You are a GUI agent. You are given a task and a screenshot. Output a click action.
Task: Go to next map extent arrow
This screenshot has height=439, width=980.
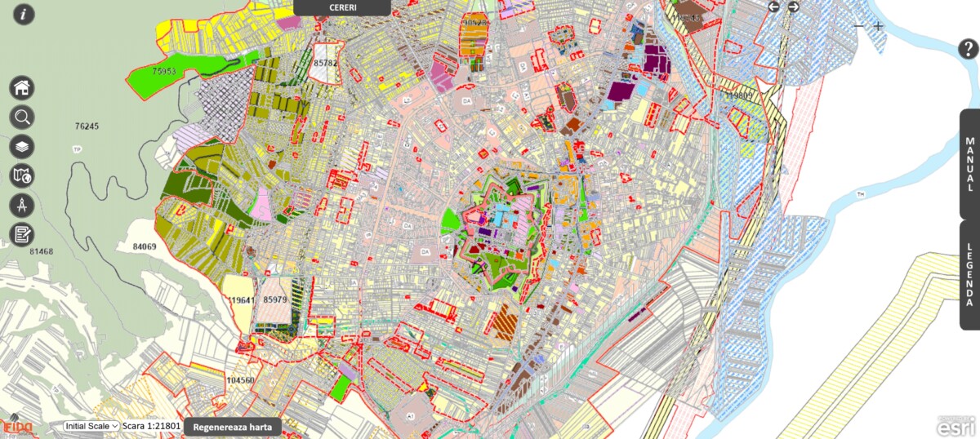tap(793, 7)
